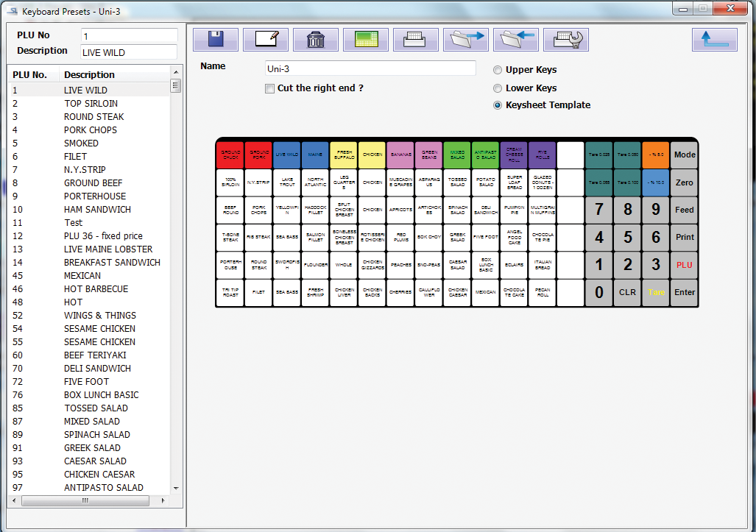756x532 pixels.
Task: Click the blue back arrow button
Action: (x=714, y=40)
